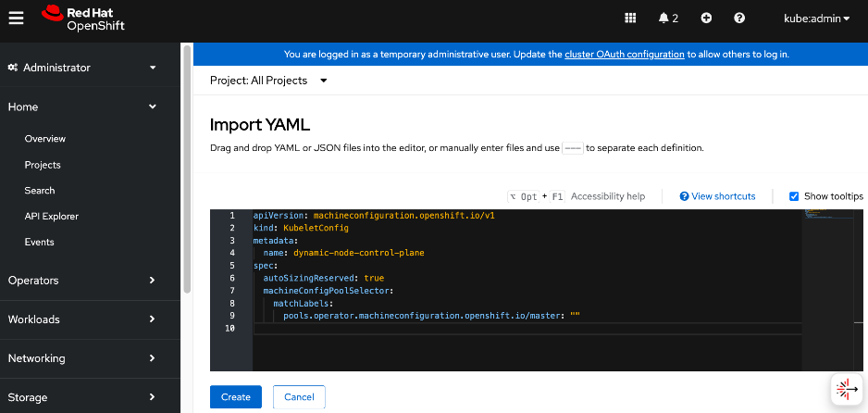Open the Project: All Projects dropdown
Screen dimensions: 868x413
pos(268,81)
